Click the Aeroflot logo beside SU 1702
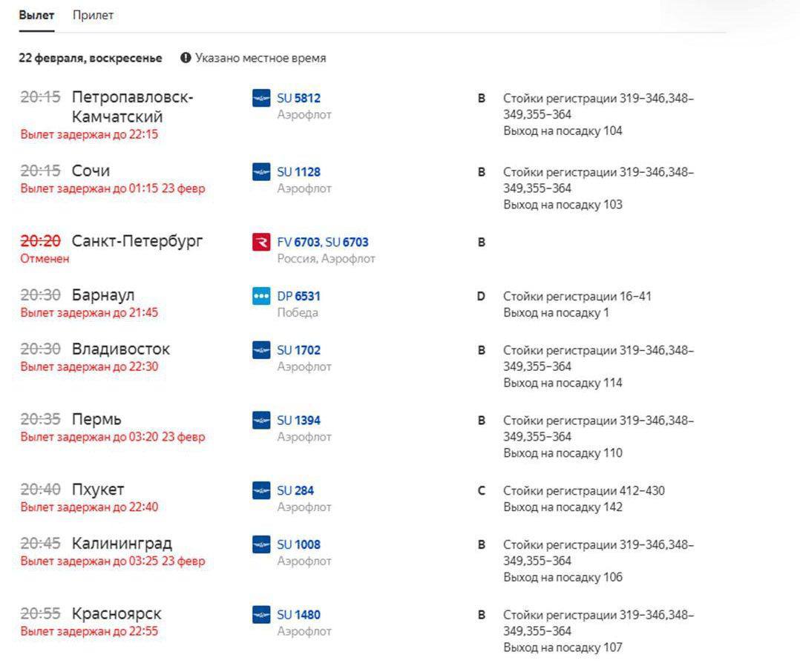This screenshot has height=672, width=800. pos(261,350)
